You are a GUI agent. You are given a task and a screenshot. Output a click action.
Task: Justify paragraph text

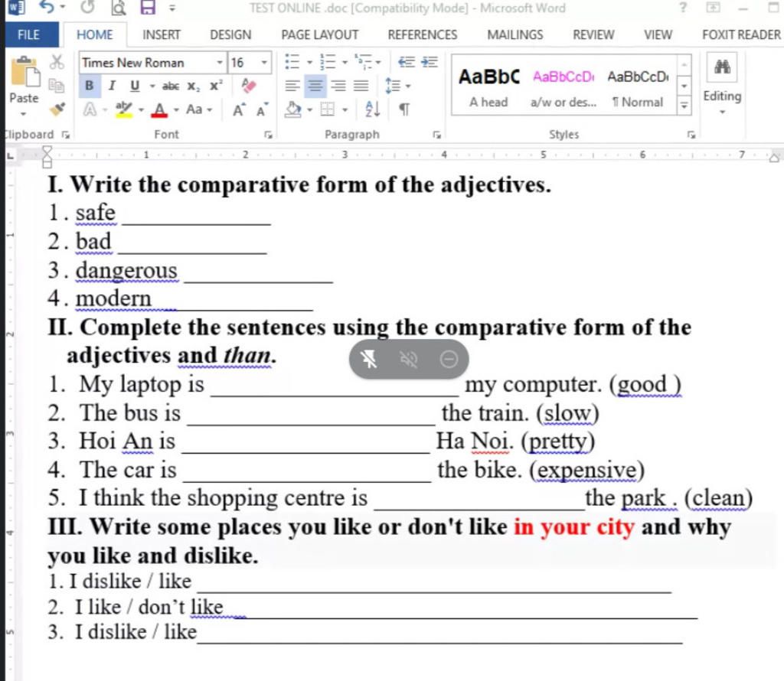(x=361, y=86)
